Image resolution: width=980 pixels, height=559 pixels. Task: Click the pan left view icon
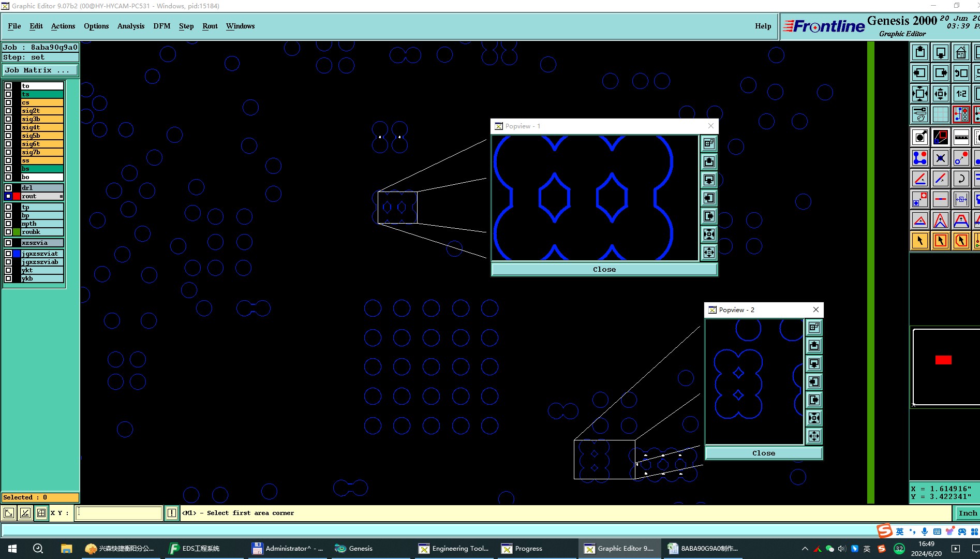(x=920, y=73)
